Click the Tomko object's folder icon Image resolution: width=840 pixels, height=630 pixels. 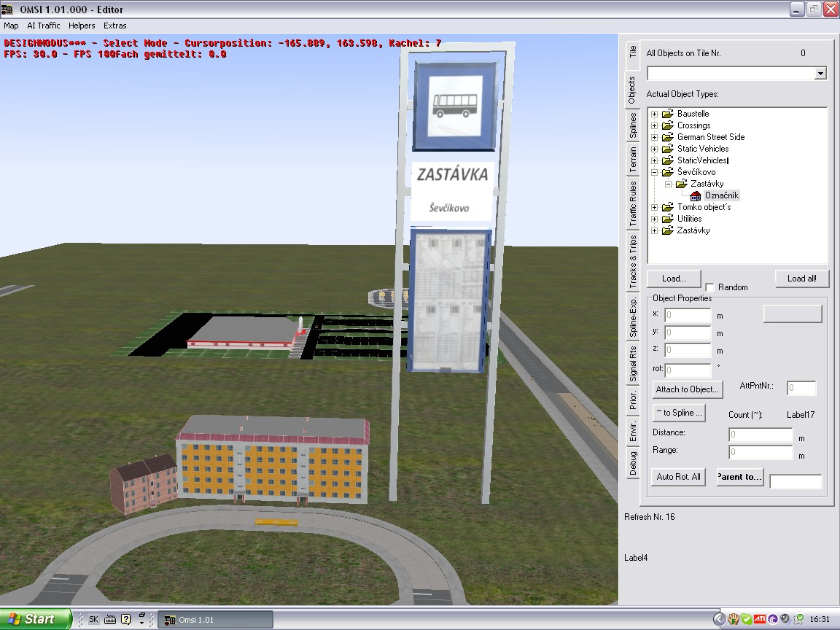point(667,207)
